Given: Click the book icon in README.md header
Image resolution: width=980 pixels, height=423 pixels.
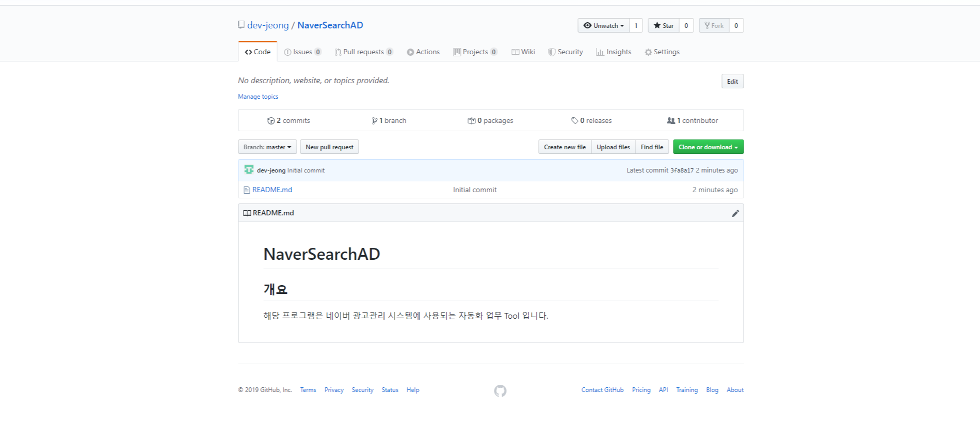Looking at the screenshot, I should tap(247, 213).
